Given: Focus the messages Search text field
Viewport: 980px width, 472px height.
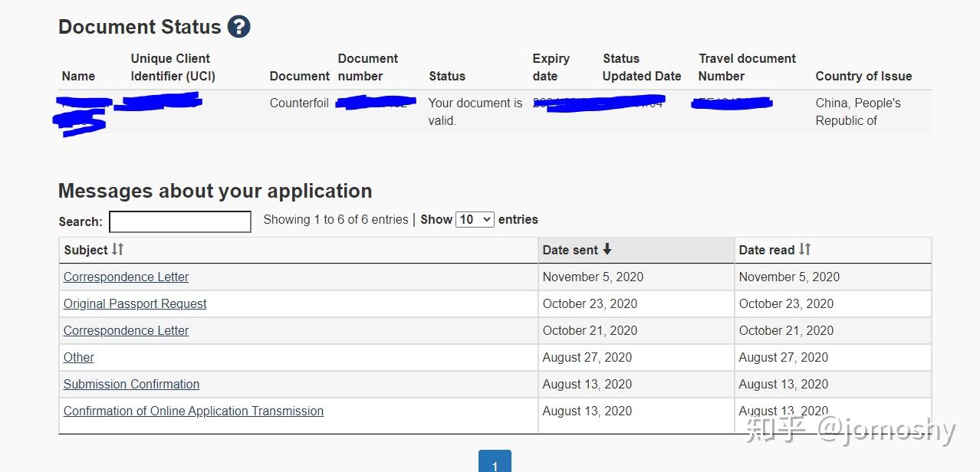Looking at the screenshot, I should point(180,221).
